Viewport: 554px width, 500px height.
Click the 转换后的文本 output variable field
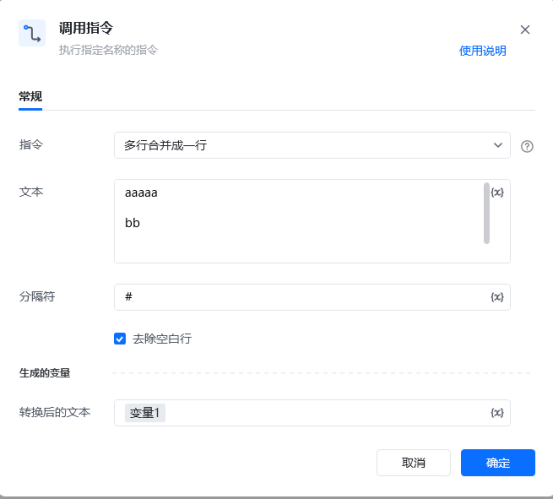312,413
